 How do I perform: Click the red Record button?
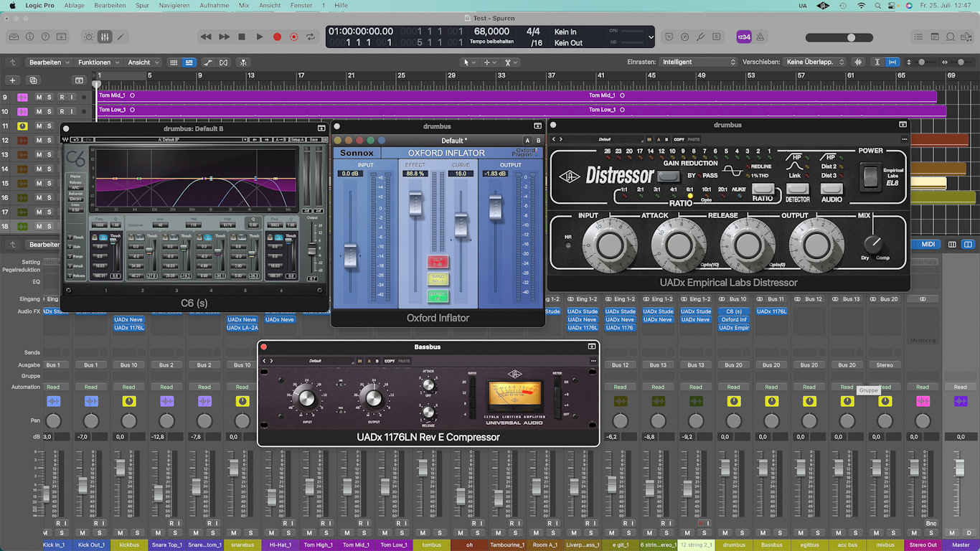coord(277,37)
